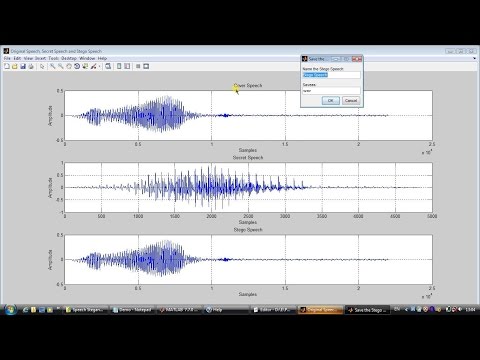Click the second input field in dialog
480x360 pixels.
(331, 91)
